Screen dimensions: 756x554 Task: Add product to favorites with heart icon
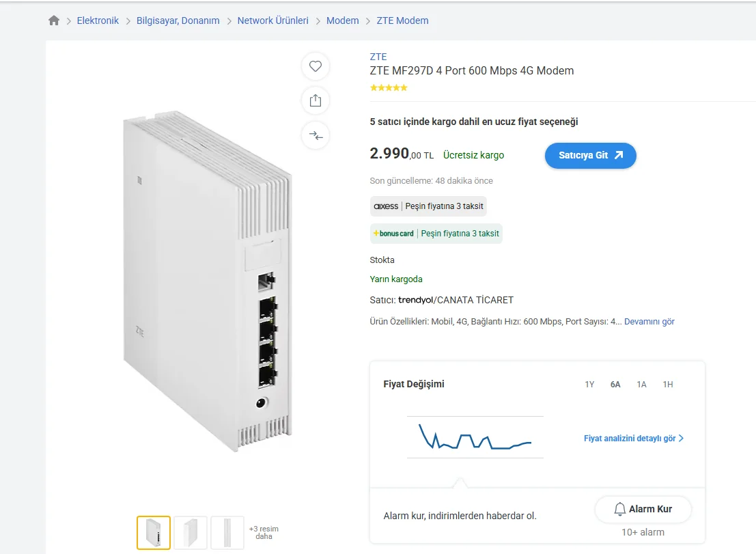[x=316, y=66]
